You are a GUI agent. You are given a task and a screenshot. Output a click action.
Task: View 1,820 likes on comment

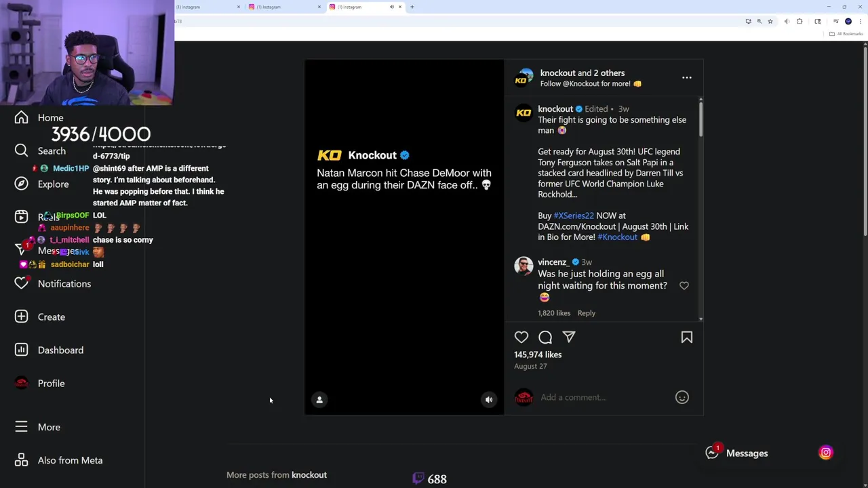tap(554, 313)
